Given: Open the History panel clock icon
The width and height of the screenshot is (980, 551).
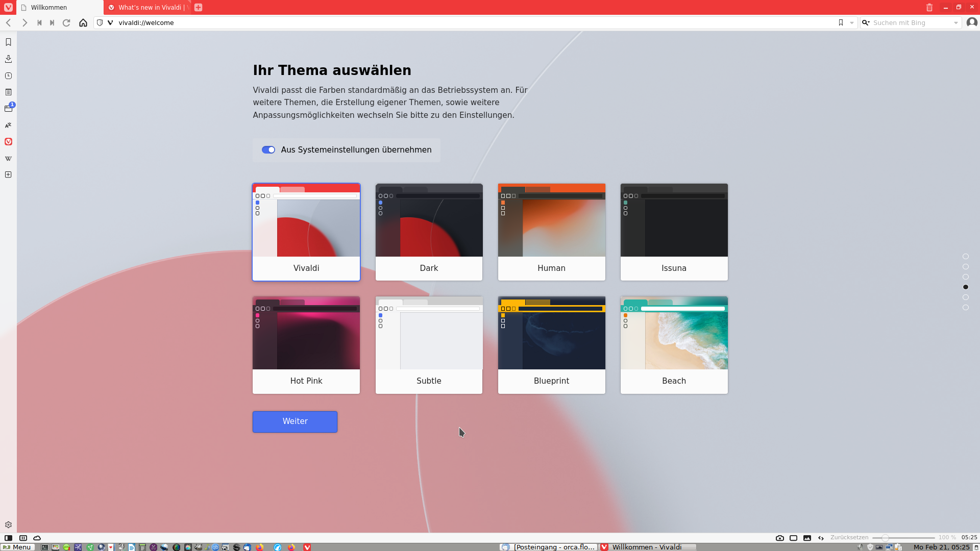Looking at the screenshot, I should point(8,76).
